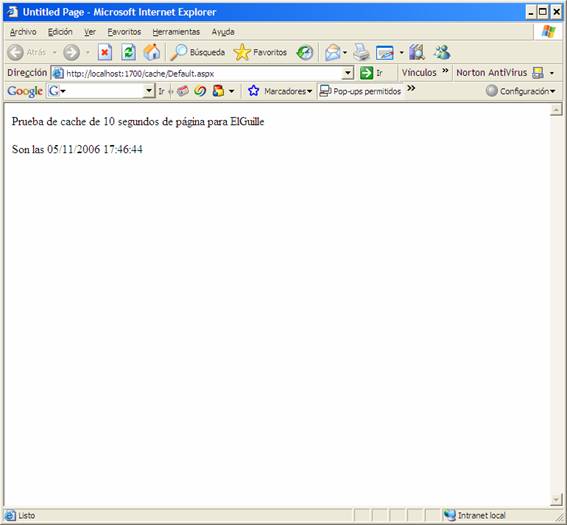The image size is (567, 525).
Task: Toggle the Pop-ups permitidos blocker
Action: coord(361,91)
